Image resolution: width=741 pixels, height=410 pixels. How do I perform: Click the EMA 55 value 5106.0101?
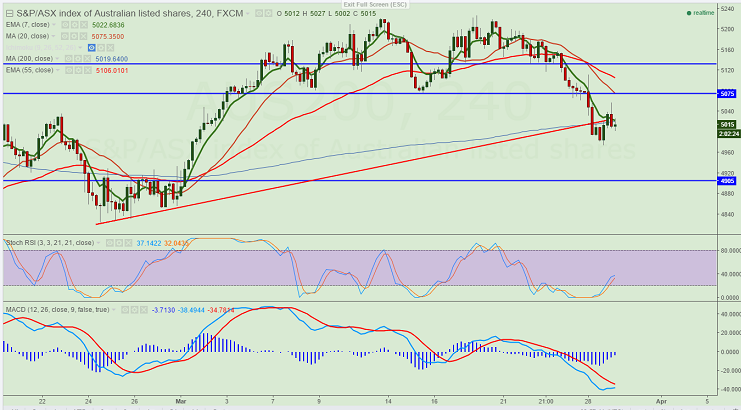tap(112, 70)
